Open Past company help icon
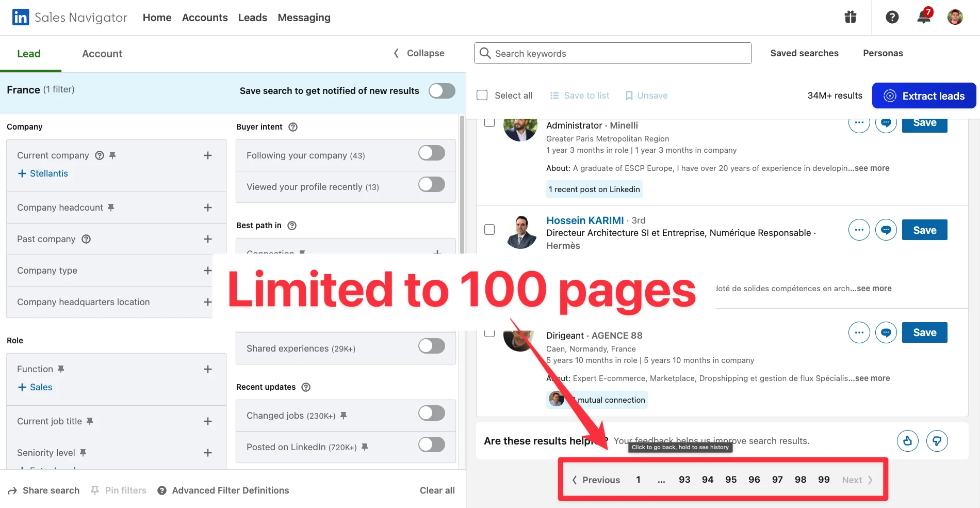The height and width of the screenshot is (508, 980). point(86,239)
